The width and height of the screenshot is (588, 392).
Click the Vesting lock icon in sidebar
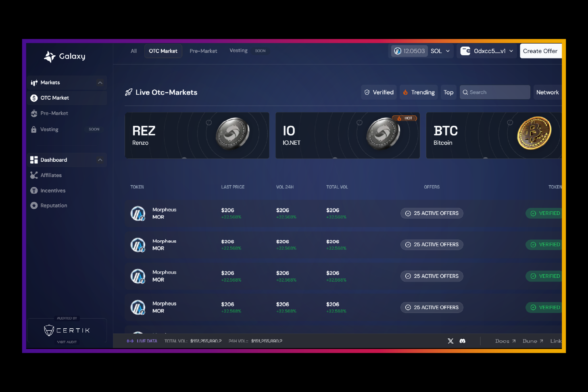(x=34, y=129)
